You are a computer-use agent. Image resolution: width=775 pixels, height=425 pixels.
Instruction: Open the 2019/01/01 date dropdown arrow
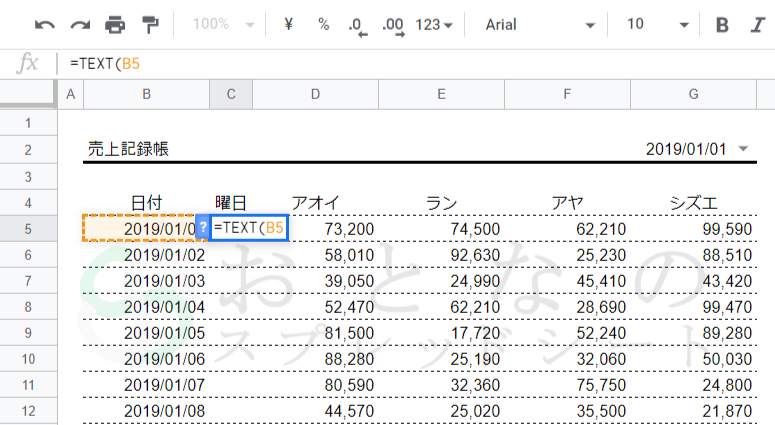[743, 149]
